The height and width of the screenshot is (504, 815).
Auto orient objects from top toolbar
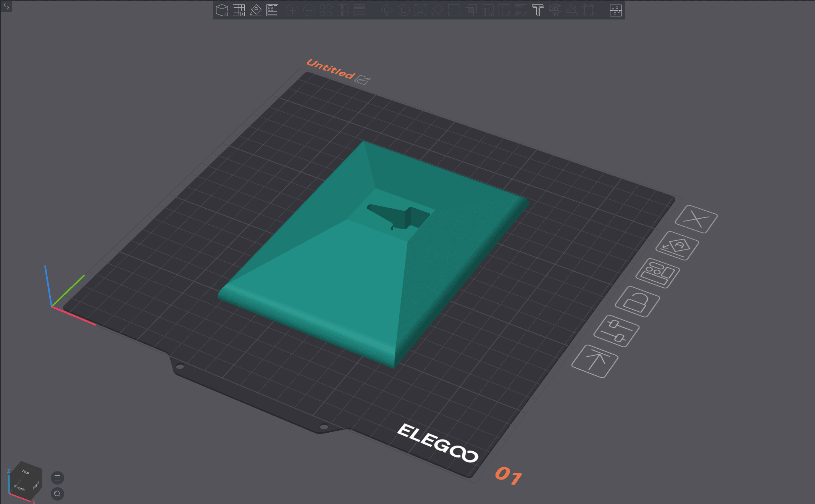coord(255,10)
